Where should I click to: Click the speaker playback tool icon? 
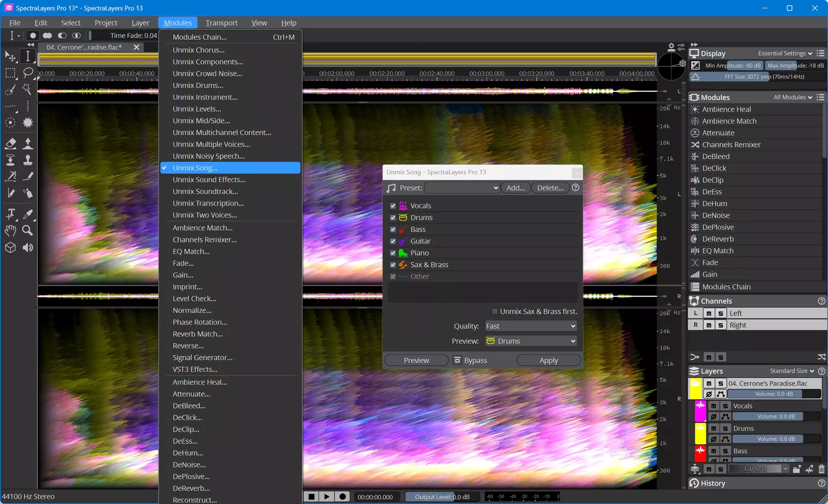tap(28, 248)
